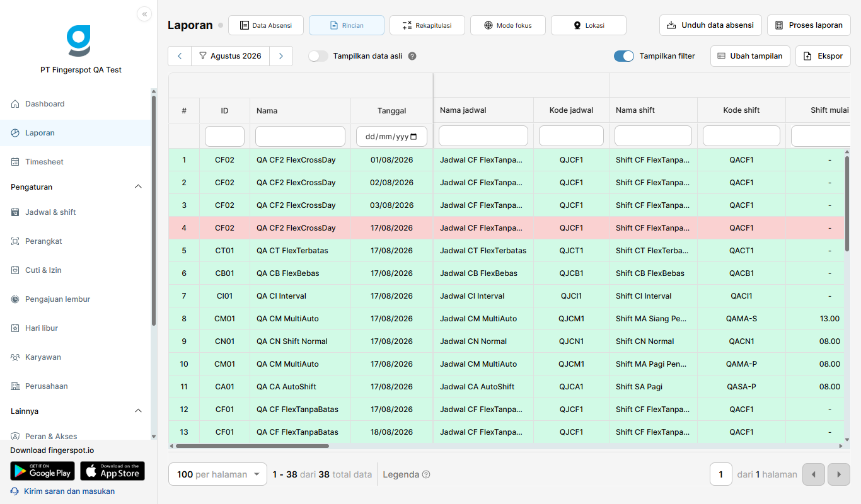
Task: Collapse the Pengaturan section
Action: point(139,187)
